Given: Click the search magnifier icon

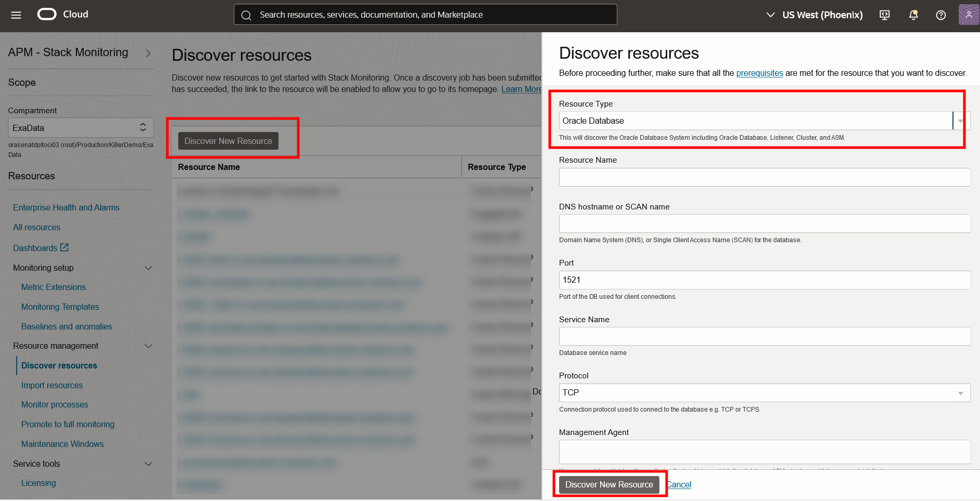Looking at the screenshot, I should (x=247, y=15).
